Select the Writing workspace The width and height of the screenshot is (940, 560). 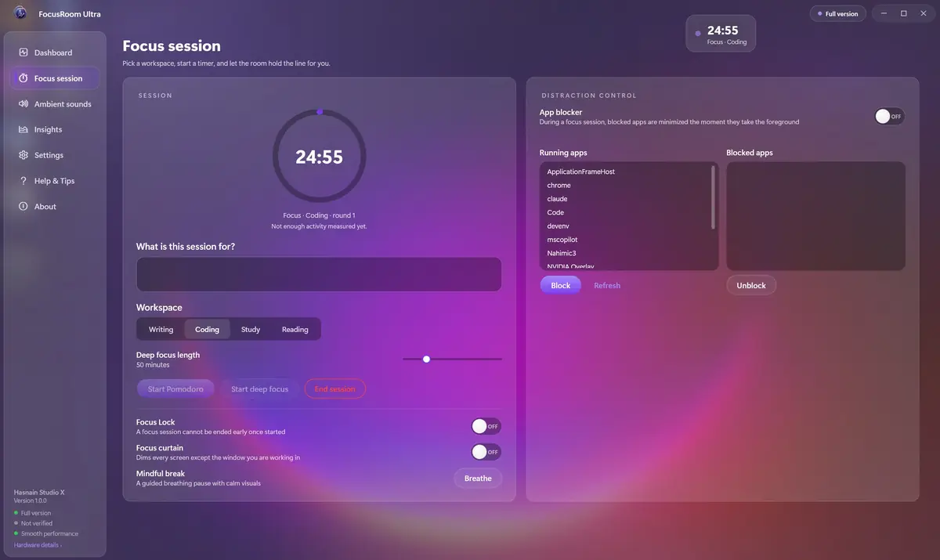(x=161, y=329)
